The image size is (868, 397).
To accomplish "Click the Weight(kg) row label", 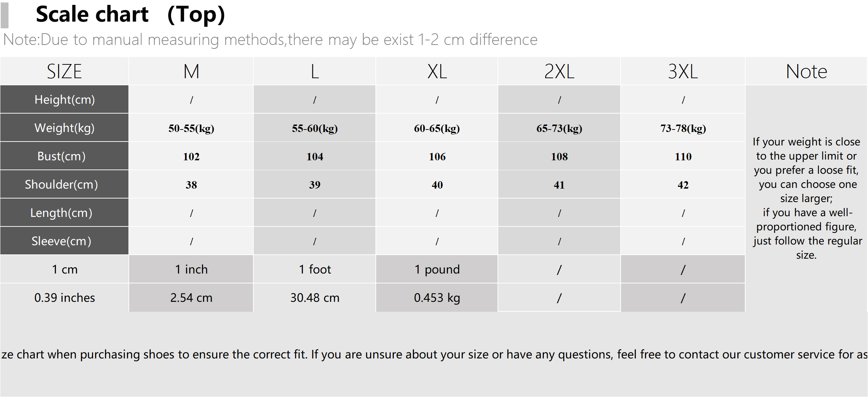I will pyautogui.click(x=64, y=128).
